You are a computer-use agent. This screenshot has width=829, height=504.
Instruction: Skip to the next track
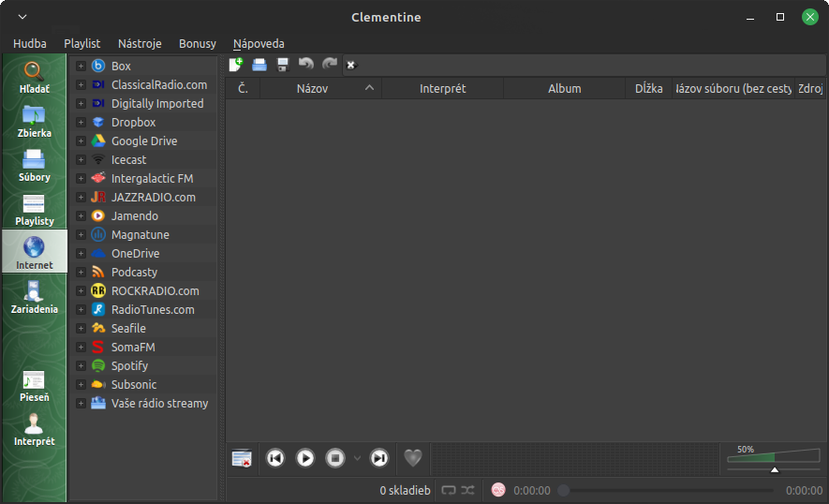(x=378, y=458)
